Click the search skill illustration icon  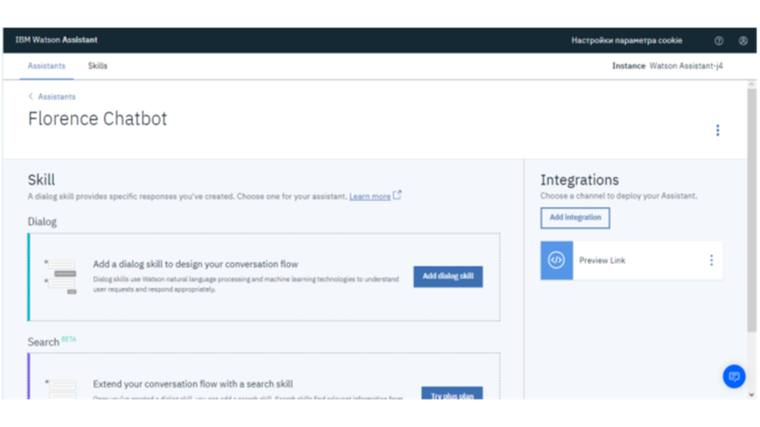click(x=62, y=389)
